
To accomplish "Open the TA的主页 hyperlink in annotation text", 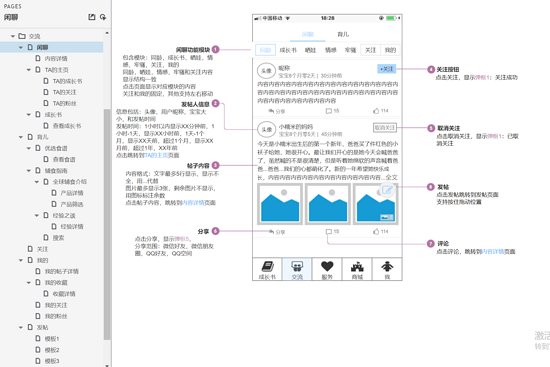I will [x=156, y=155].
